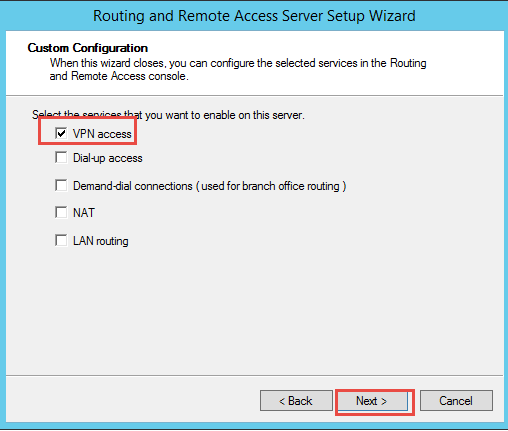The image size is (508, 431).
Task: Click the 'When this wizard closes' description
Action: pyautogui.click(x=238, y=63)
